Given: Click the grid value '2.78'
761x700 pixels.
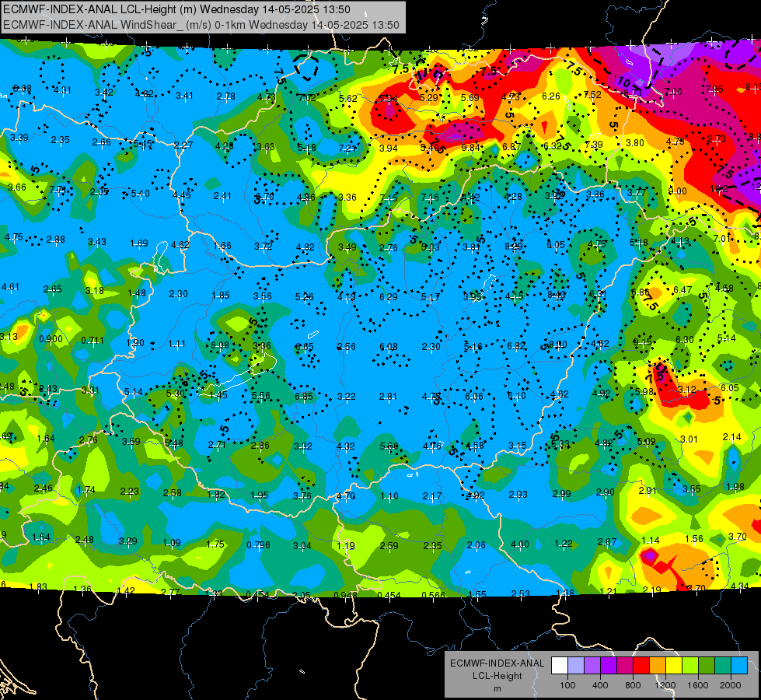Looking at the screenshot, I should click(226, 96).
